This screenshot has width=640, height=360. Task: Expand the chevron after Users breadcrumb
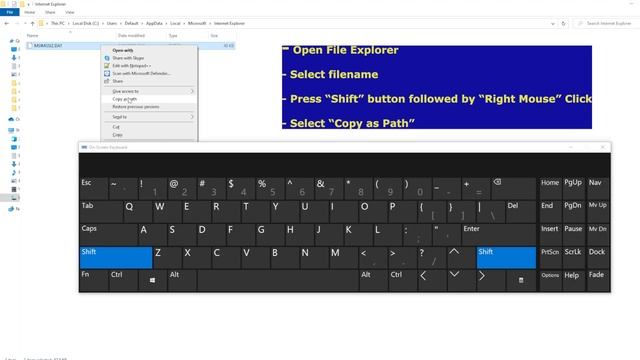click(121, 24)
